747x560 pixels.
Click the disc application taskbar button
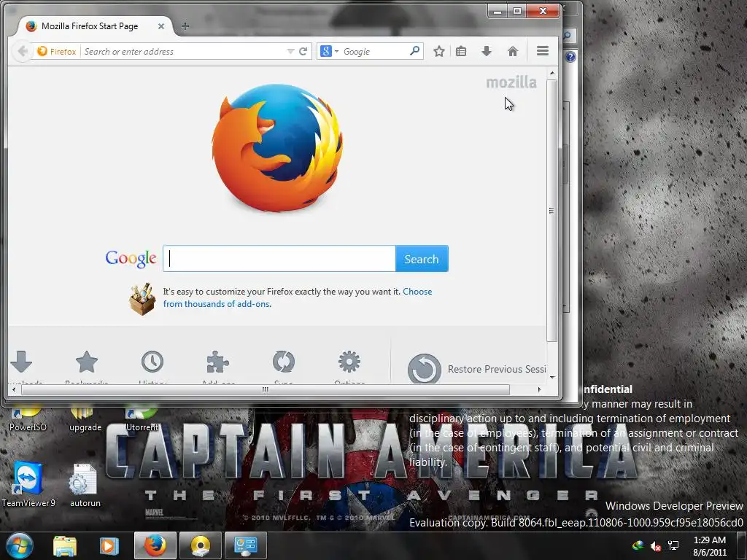coord(200,545)
